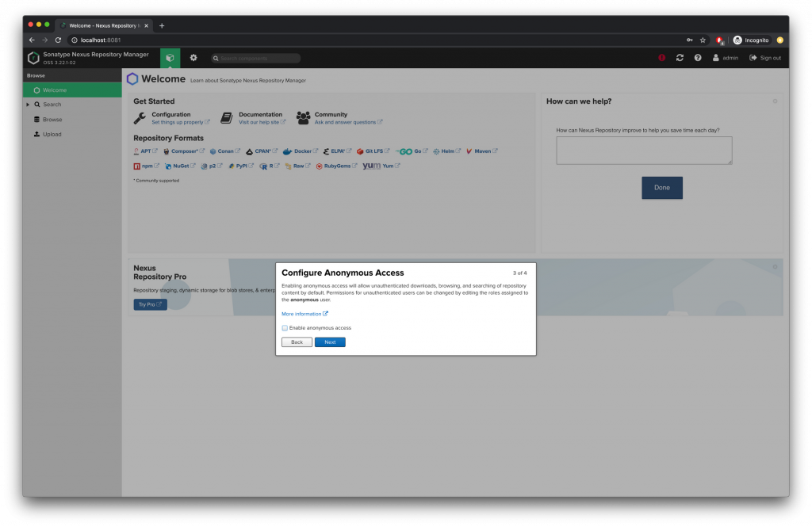The width and height of the screenshot is (812, 527).
Task: Click the saved passwords key icon
Action: tap(690, 40)
